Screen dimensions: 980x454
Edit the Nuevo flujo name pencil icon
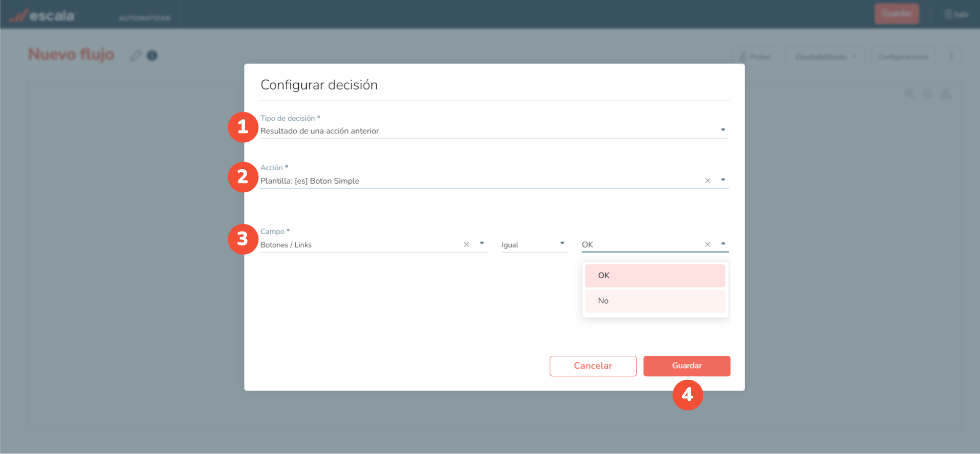(136, 55)
